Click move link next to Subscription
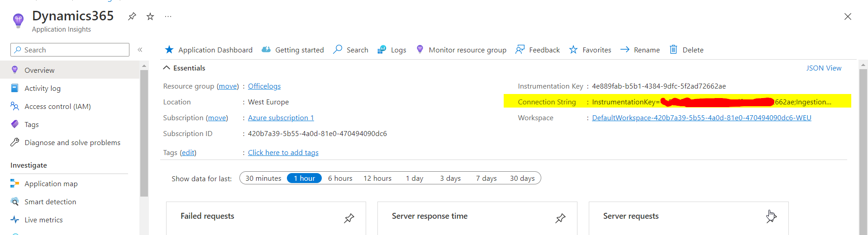The height and width of the screenshot is (235, 868). 217,117
